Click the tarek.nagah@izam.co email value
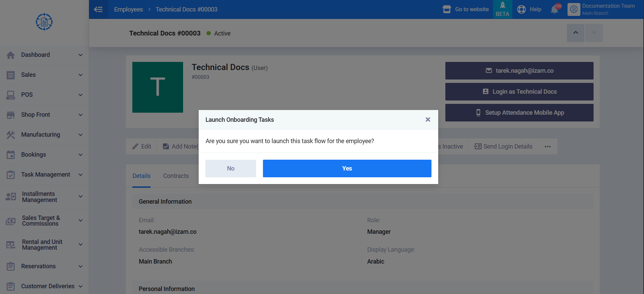Image resolution: width=644 pixels, height=294 pixels. point(168,232)
